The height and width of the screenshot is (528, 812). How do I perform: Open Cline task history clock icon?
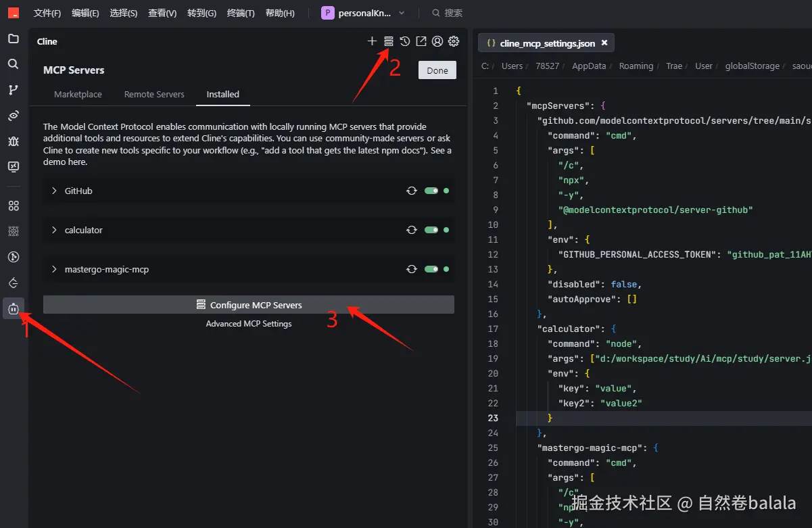coord(404,41)
